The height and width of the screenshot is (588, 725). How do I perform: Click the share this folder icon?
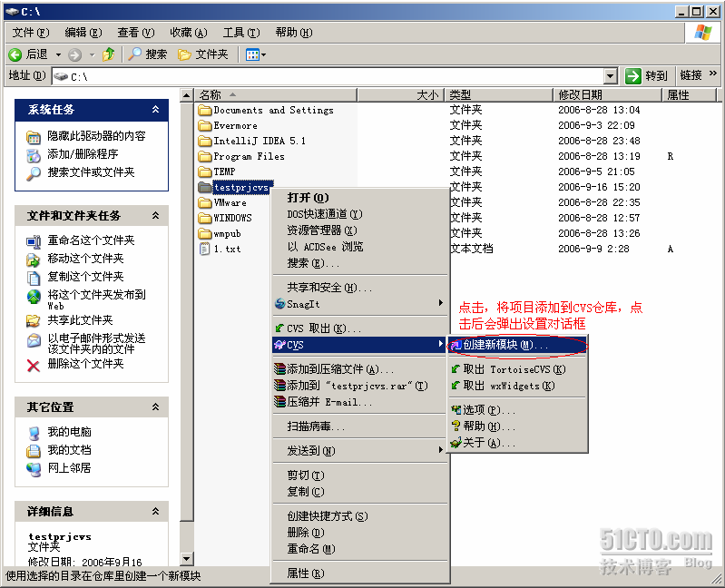[x=34, y=320]
